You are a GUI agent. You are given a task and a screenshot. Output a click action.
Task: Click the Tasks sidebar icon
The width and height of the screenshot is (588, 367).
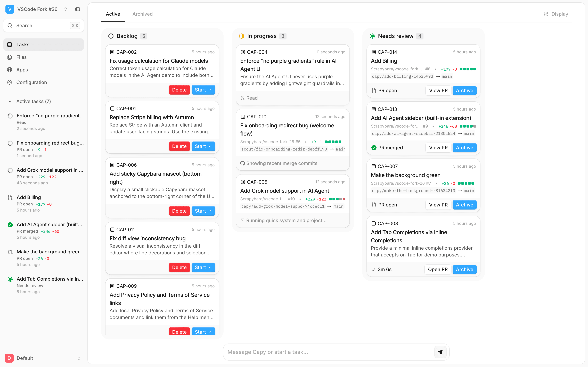pos(10,45)
